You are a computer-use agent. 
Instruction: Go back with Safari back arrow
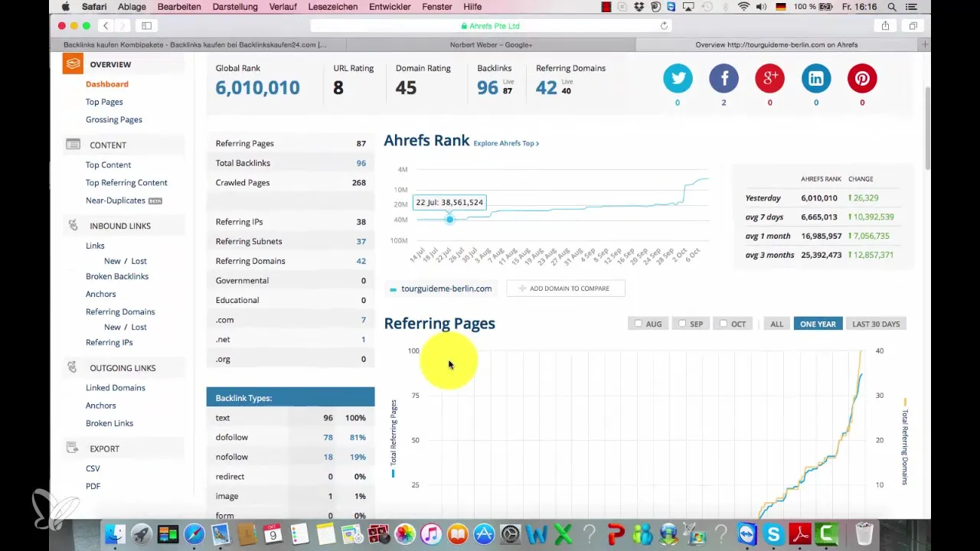[106, 25]
